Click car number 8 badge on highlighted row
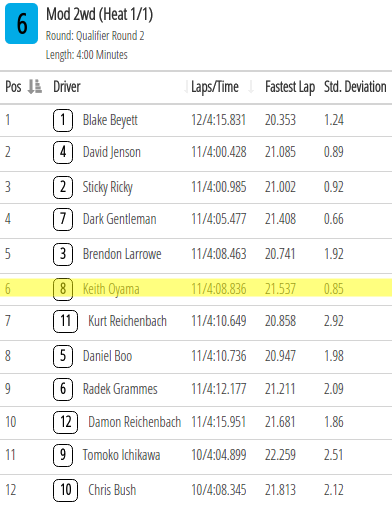 [63, 289]
